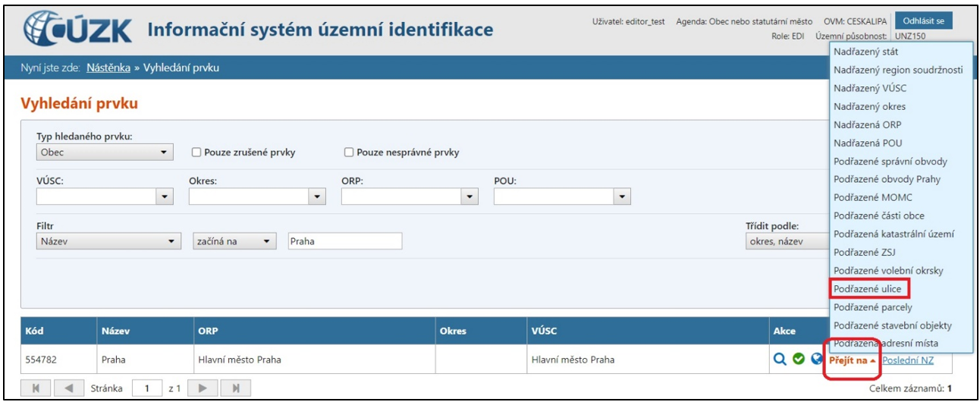Click the ČÚZK logo
Viewport: 980px width, 402px height.
coord(77,30)
